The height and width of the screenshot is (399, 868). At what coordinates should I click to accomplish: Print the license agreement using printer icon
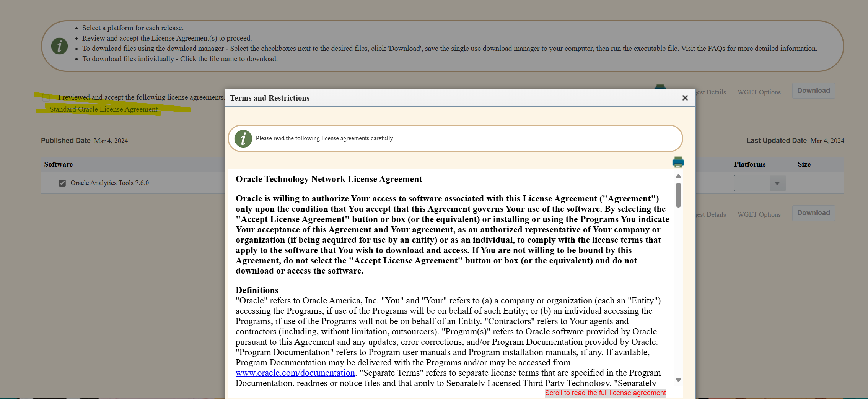point(678,162)
